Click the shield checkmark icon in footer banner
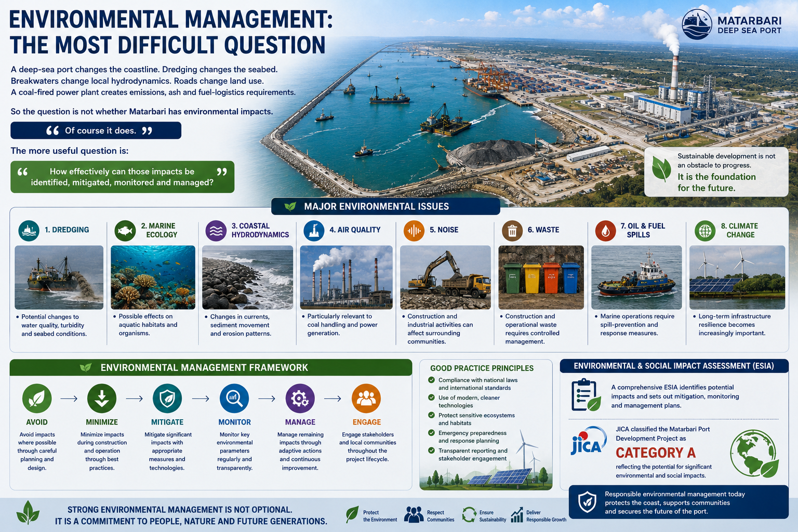Image resolution: width=798 pixels, height=532 pixels. (x=587, y=502)
